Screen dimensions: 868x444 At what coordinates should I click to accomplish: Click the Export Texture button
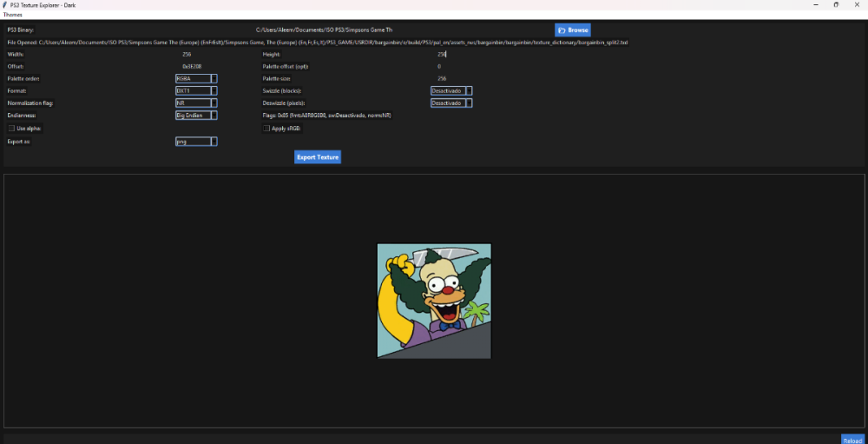point(317,157)
